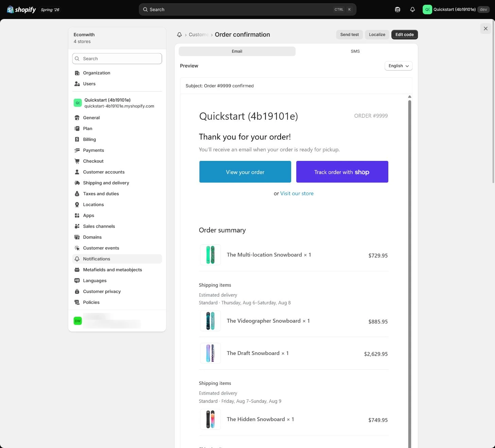Click the Languages icon
The width and height of the screenshot is (495, 448).
tap(77, 281)
